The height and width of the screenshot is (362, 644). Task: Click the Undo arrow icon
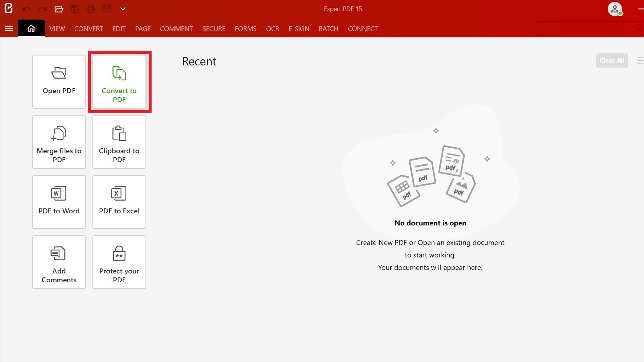[x=26, y=9]
